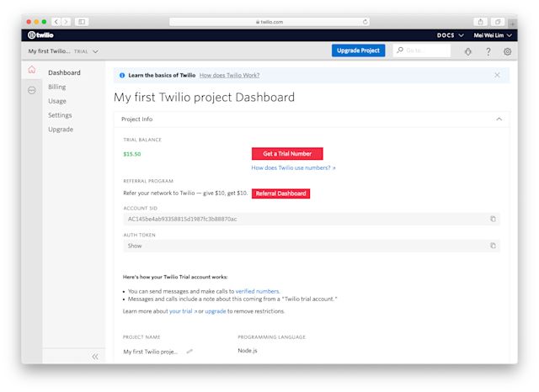Screen dimensions: 539x392
Task: Click Get a Trial Number button
Action: pyautogui.click(x=287, y=154)
